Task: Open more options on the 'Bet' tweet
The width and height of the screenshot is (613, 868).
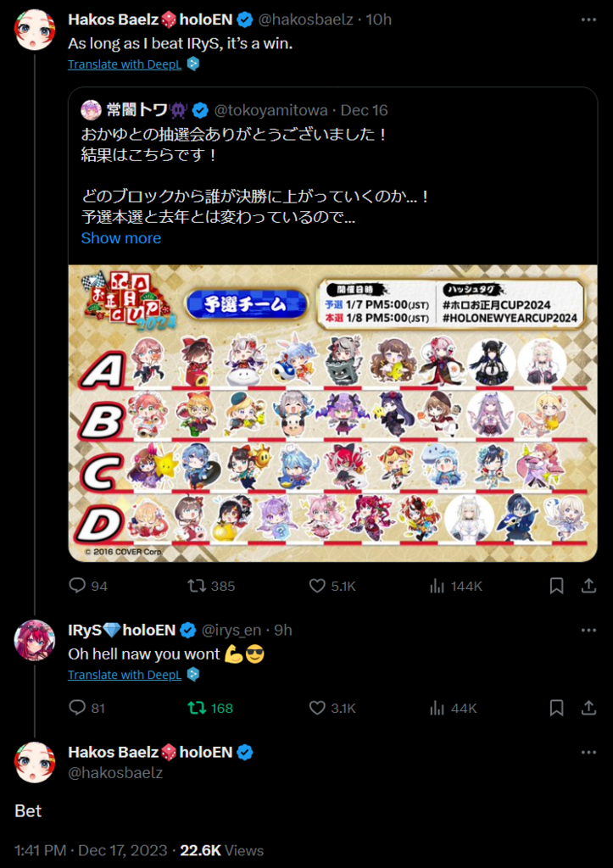Action: [588, 753]
